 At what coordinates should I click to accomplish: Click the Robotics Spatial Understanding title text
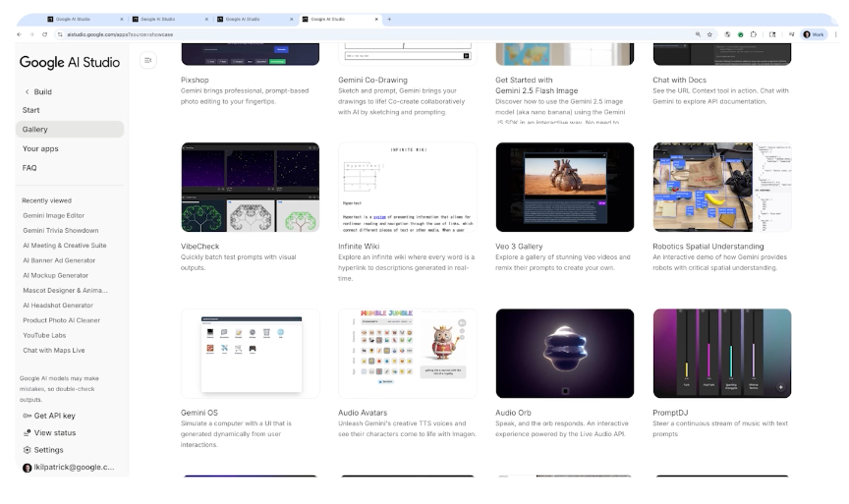click(708, 247)
